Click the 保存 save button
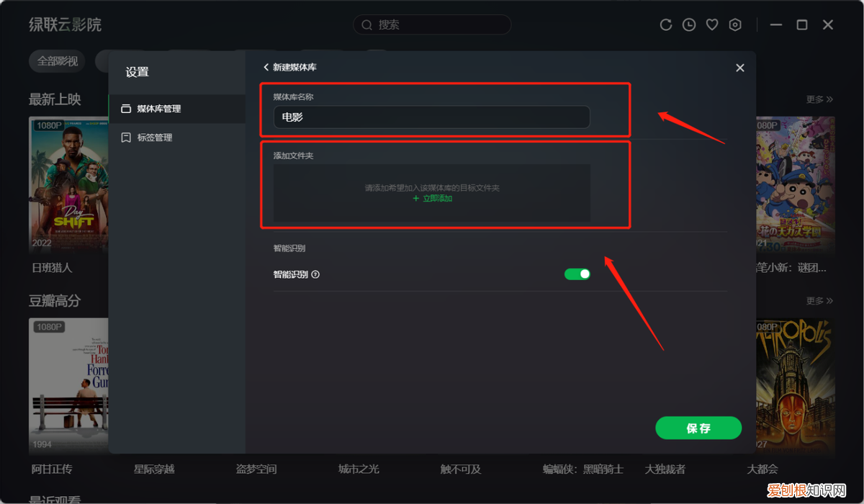864x504 pixels. coord(698,428)
